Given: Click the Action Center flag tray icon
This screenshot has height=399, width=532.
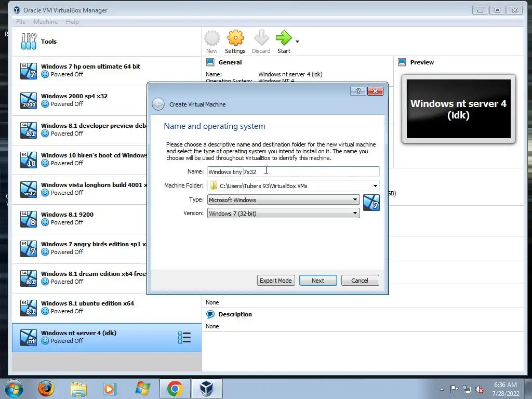Looking at the screenshot, I should coord(454,389).
